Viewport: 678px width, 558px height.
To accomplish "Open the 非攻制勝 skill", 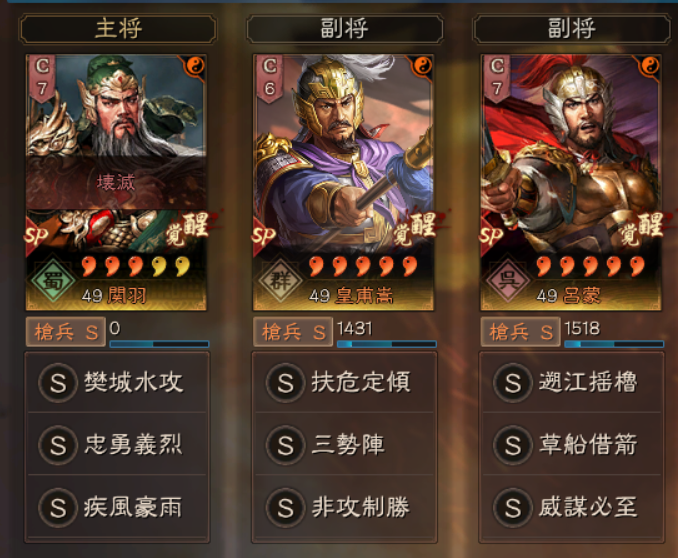I will tap(344, 507).
